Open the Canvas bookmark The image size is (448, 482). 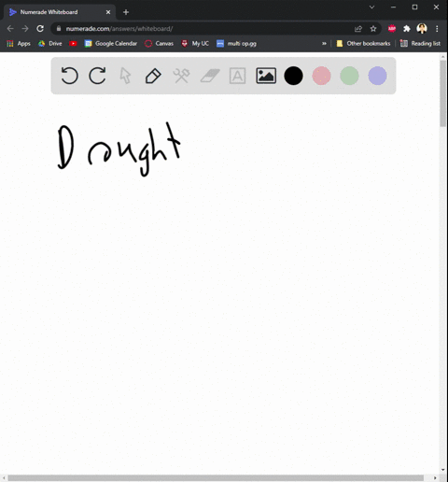pyautogui.click(x=159, y=44)
